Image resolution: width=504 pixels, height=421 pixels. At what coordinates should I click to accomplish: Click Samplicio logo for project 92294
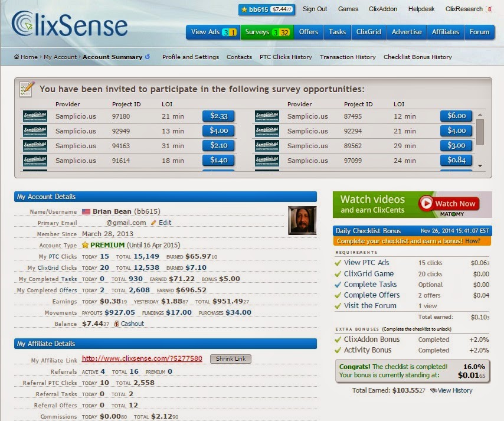[267, 131]
